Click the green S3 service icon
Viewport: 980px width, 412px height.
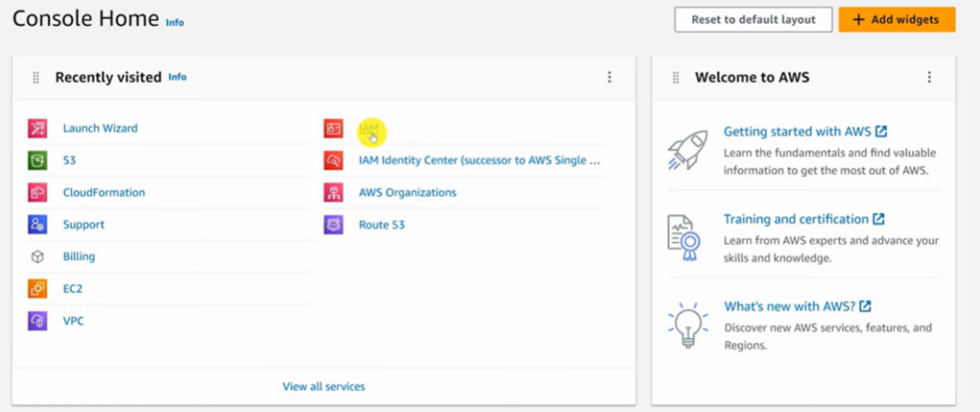click(37, 161)
